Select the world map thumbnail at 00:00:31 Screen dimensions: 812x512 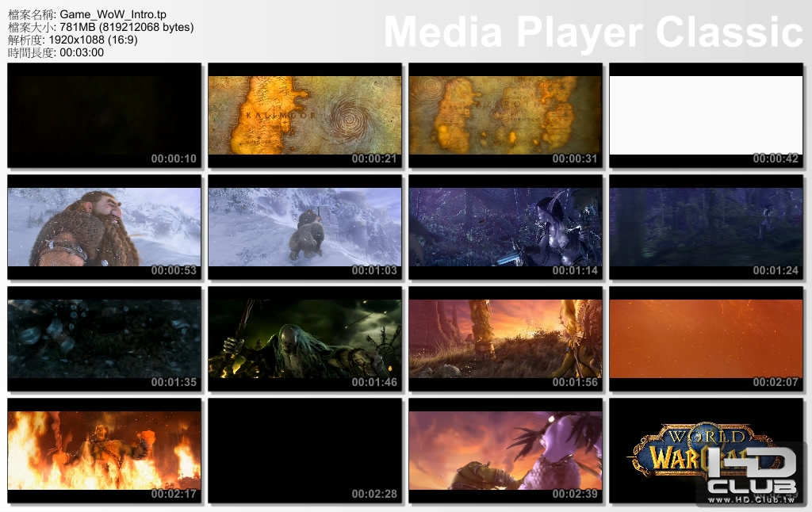click(505, 115)
